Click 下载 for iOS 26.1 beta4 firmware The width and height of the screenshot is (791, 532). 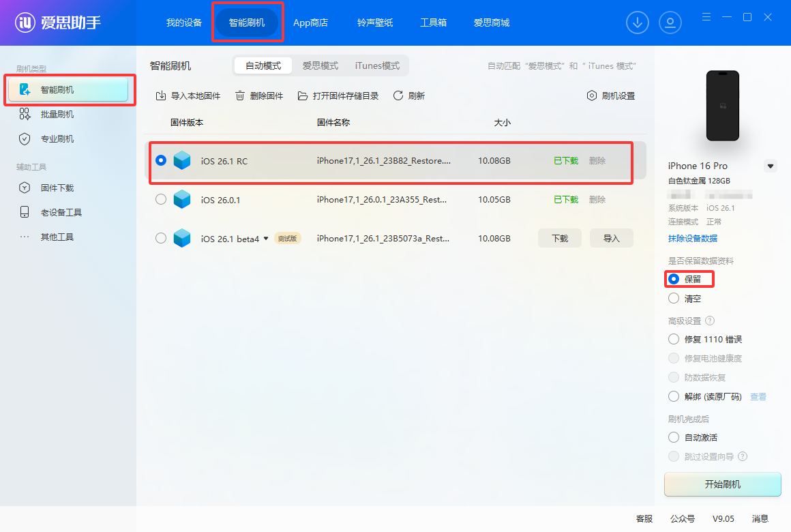[559, 238]
